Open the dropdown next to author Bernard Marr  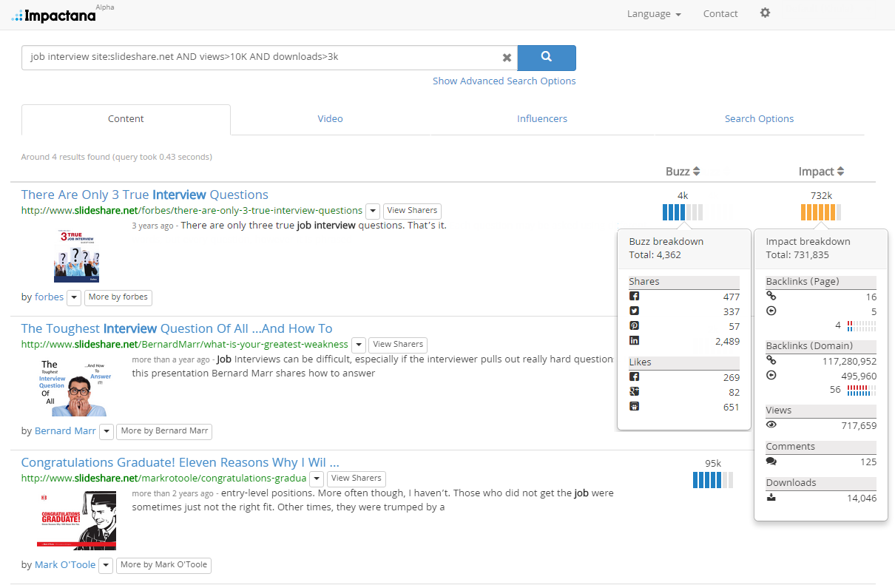(x=107, y=431)
